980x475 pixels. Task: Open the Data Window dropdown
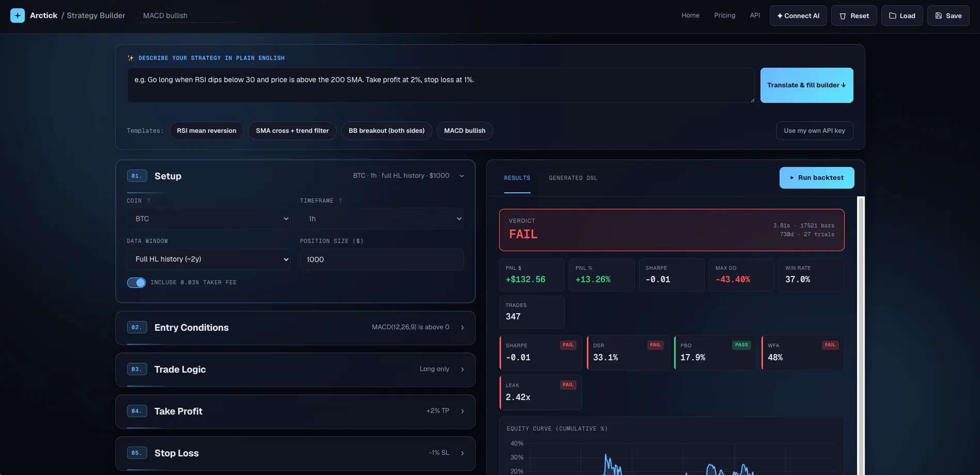point(209,259)
